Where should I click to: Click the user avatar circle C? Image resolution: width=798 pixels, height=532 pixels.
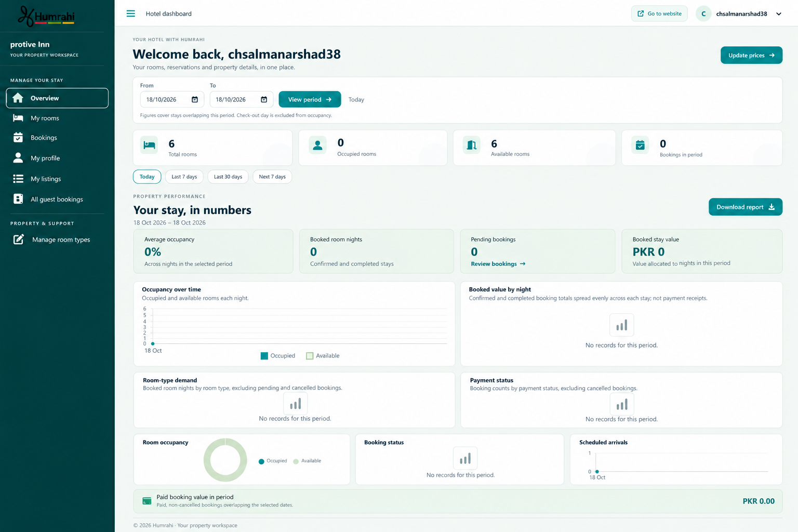pos(703,14)
